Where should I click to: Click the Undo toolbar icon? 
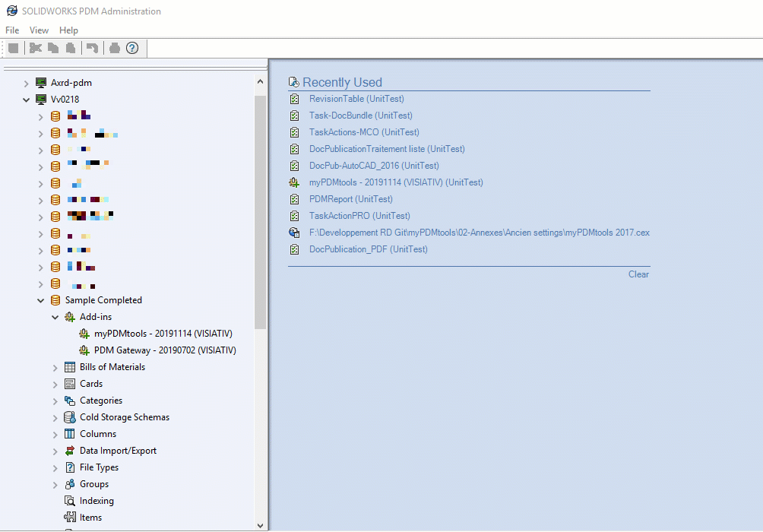92,48
